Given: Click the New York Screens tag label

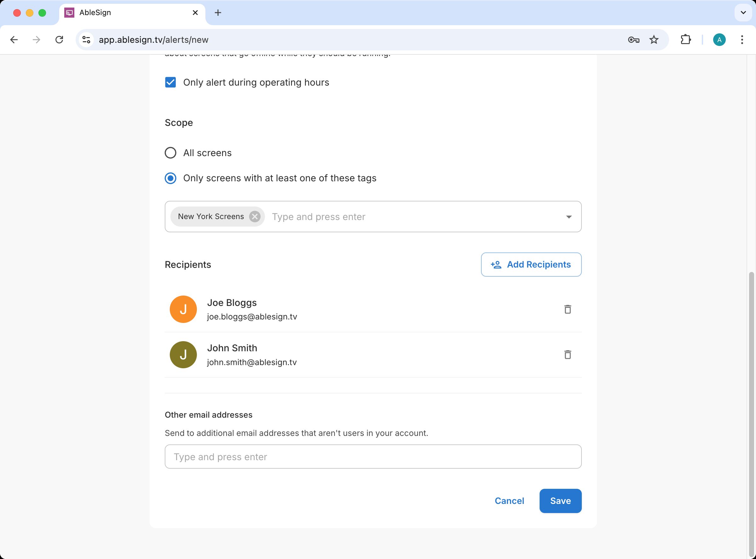Looking at the screenshot, I should point(211,217).
